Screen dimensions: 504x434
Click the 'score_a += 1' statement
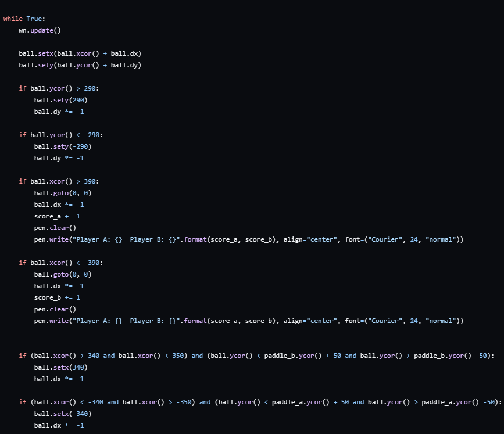click(57, 216)
